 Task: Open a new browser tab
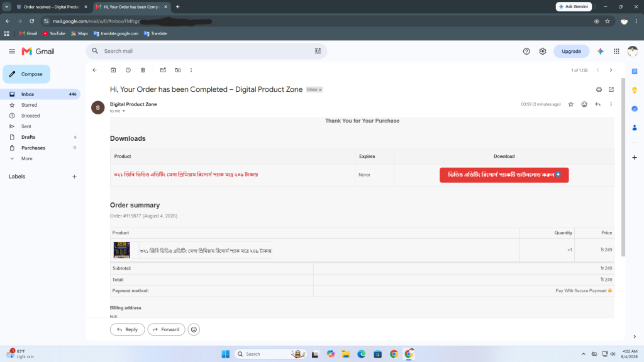[x=178, y=7]
